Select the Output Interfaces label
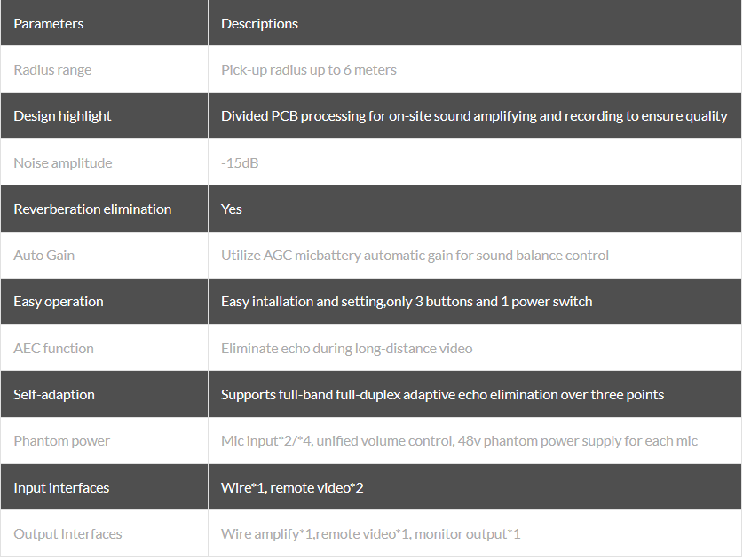 (x=67, y=534)
